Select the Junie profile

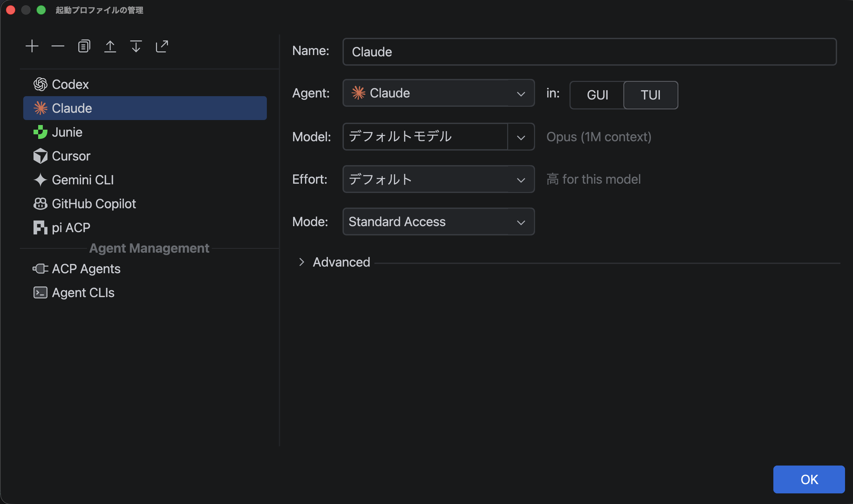(x=145, y=132)
